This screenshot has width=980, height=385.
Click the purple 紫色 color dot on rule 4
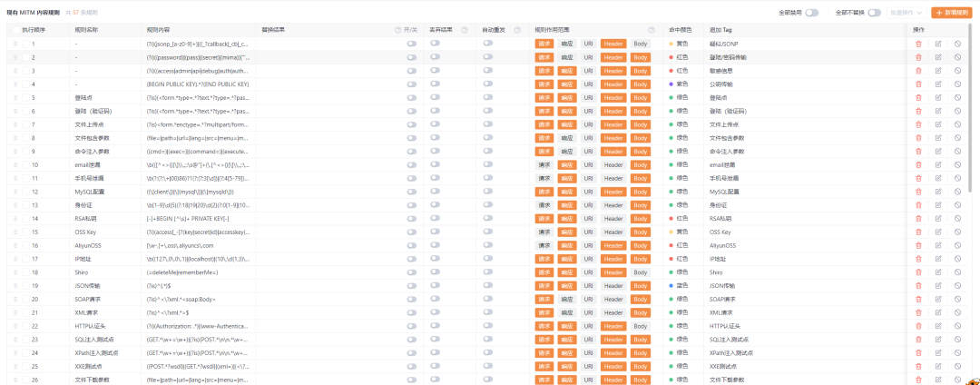[671, 84]
